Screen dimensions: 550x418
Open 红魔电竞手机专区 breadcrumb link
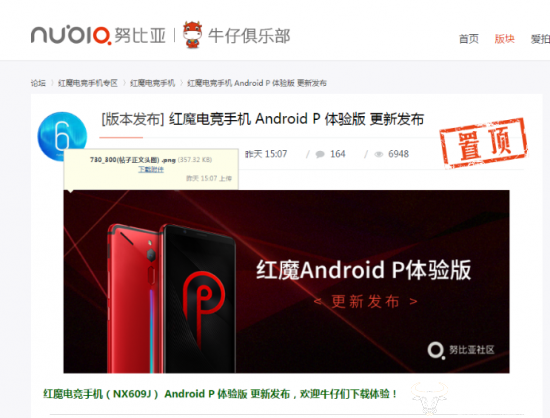tap(88, 83)
